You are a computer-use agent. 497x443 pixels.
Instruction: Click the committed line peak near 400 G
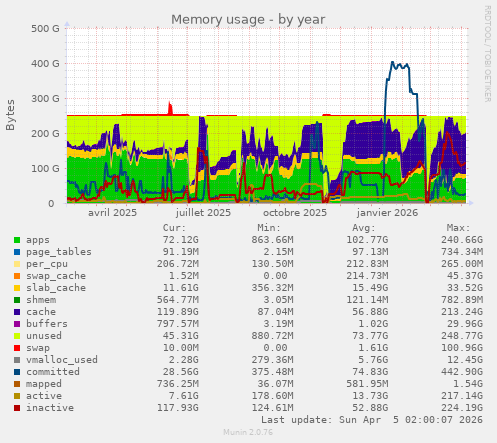392,62
